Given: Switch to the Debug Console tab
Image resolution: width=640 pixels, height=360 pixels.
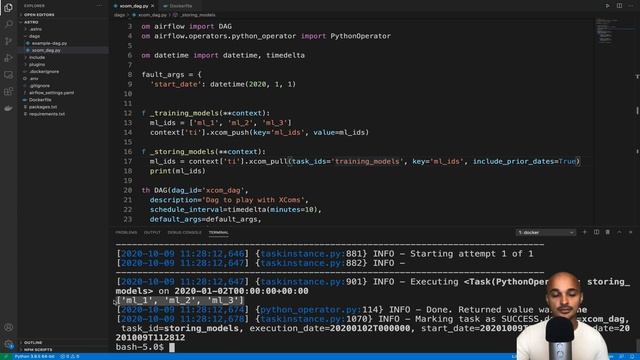Looking at the screenshot, I should pos(184,233).
